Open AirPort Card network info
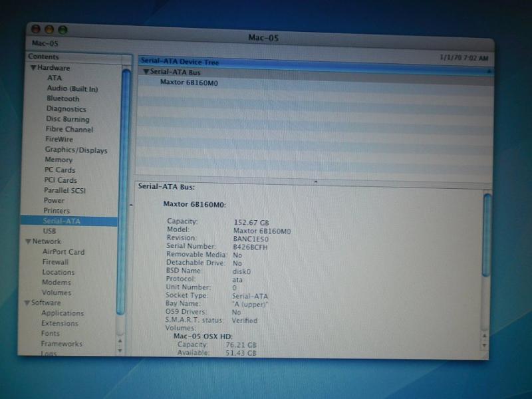The width and height of the screenshot is (532, 399). [63, 251]
